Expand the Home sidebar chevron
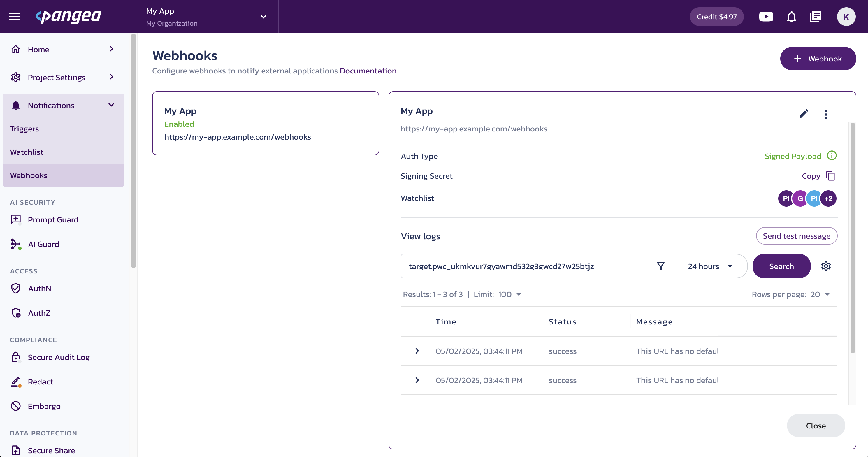Image resolution: width=868 pixels, height=457 pixels. pos(112,49)
